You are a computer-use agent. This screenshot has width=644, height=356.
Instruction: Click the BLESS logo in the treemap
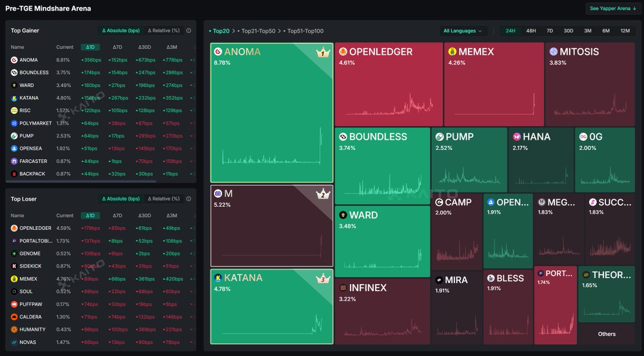click(491, 278)
